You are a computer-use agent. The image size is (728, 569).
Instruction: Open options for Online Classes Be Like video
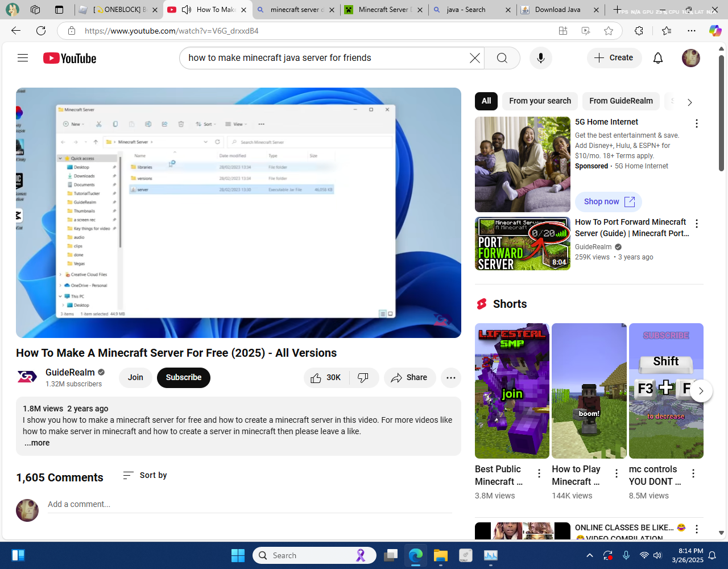tap(697, 529)
